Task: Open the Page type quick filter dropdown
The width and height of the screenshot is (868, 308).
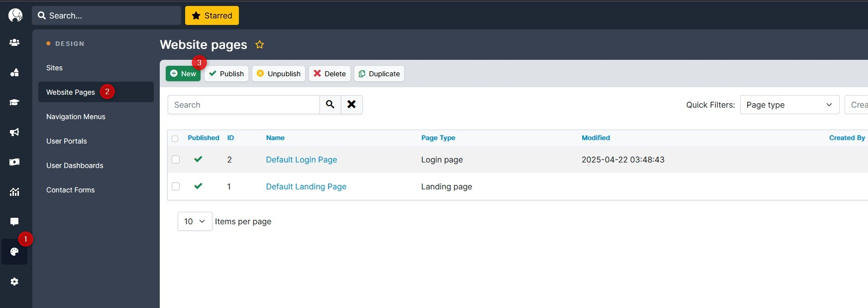Action: tap(789, 105)
